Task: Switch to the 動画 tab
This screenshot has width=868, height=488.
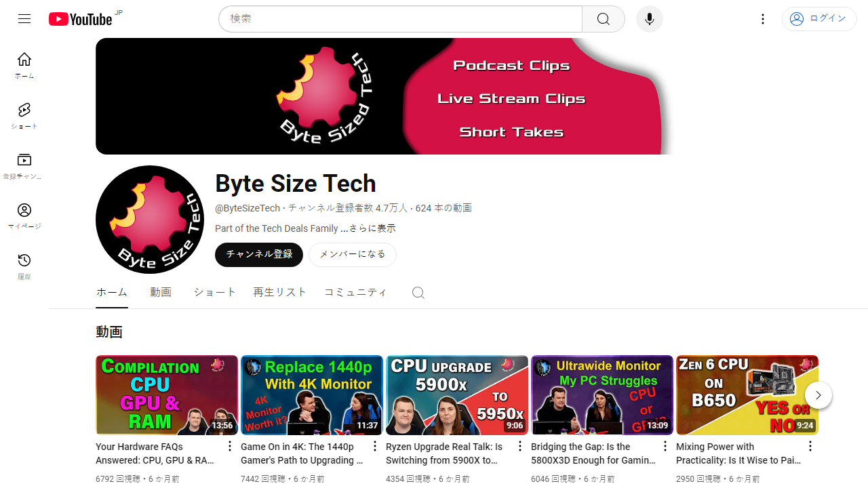Action: pos(161,292)
